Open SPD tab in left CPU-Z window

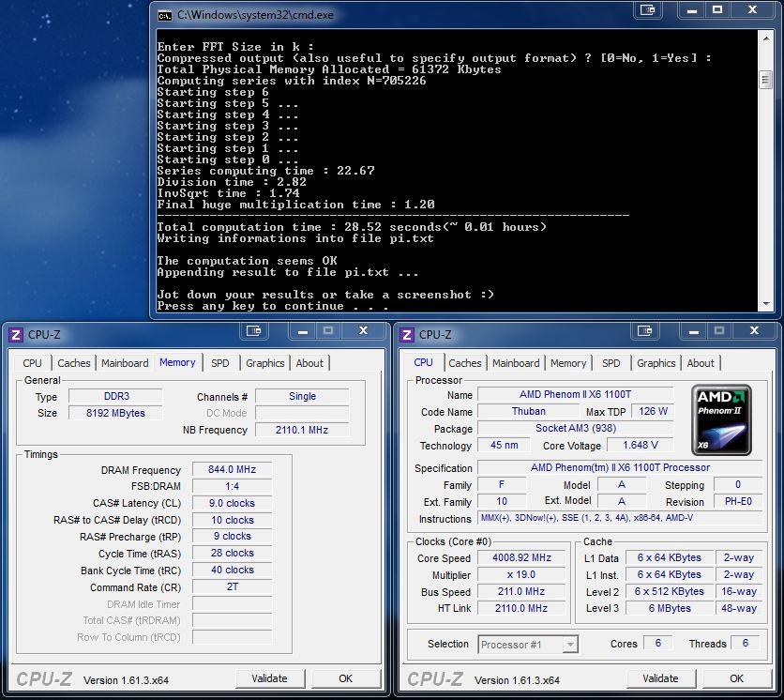coord(220,363)
